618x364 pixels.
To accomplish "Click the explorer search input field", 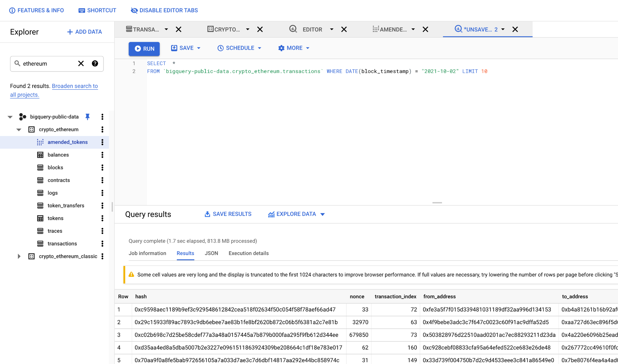I will point(48,64).
